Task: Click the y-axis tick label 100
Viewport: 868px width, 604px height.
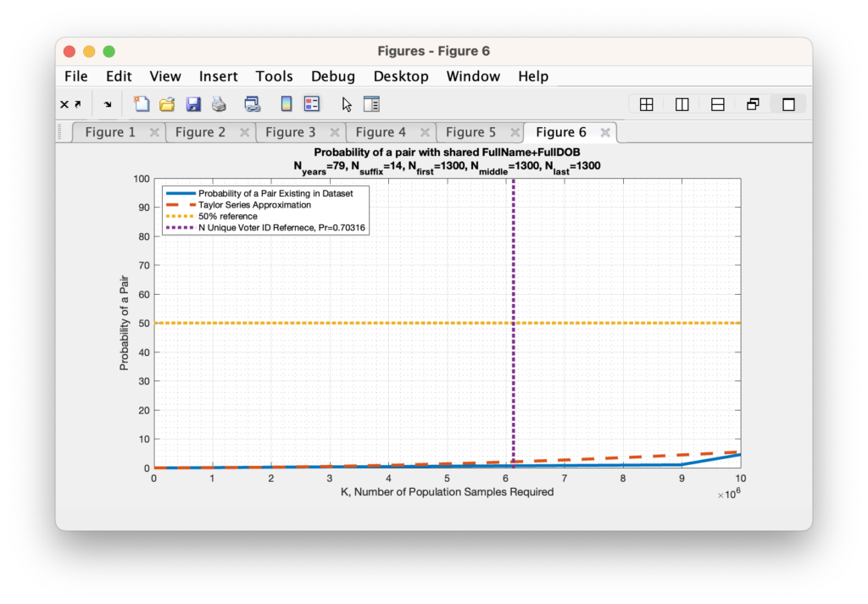Action: [142, 179]
